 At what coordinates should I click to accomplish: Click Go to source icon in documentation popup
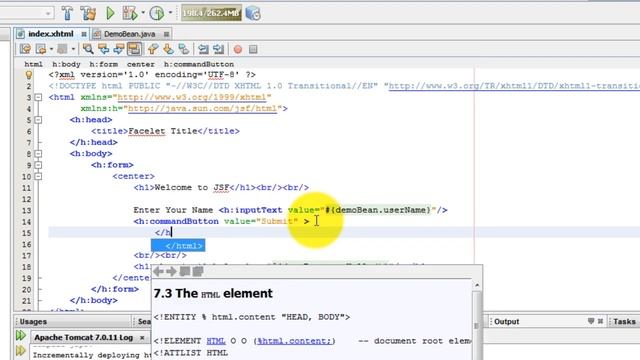coord(198,271)
